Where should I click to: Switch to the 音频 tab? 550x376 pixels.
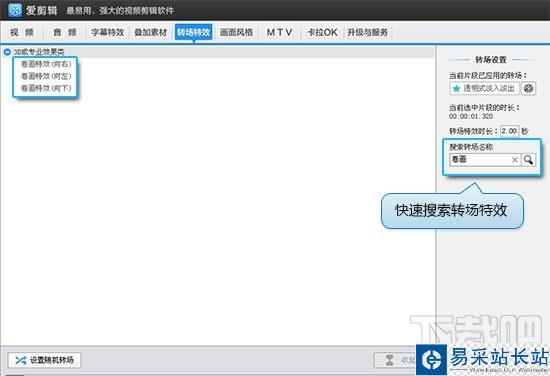pyautogui.click(x=65, y=33)
